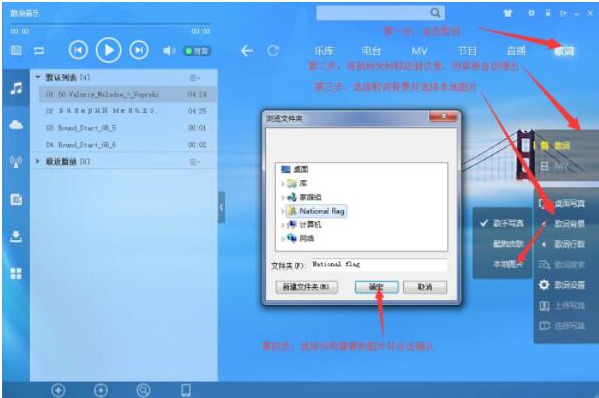Skip to the next track

pos(139,50)
